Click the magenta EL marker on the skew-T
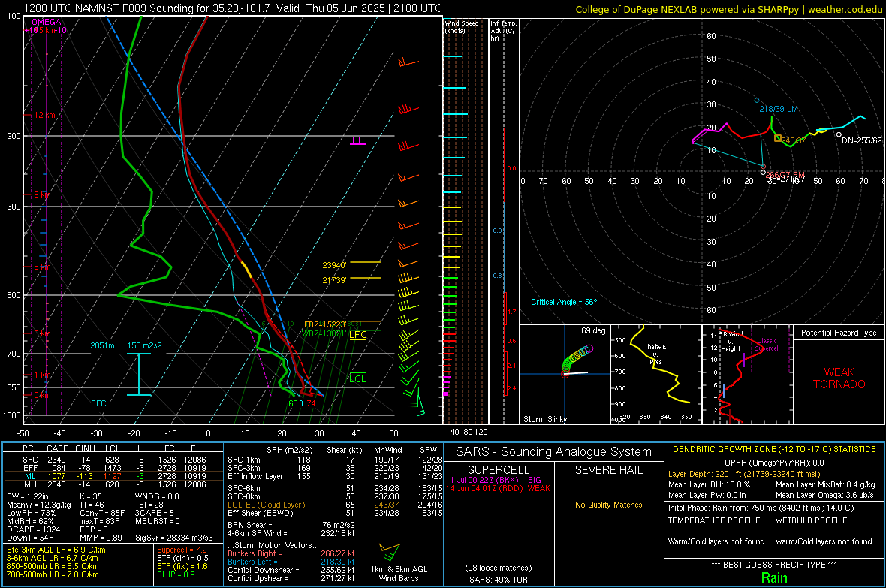The width and height of the screenshot is (886, 588). point(357,140)
